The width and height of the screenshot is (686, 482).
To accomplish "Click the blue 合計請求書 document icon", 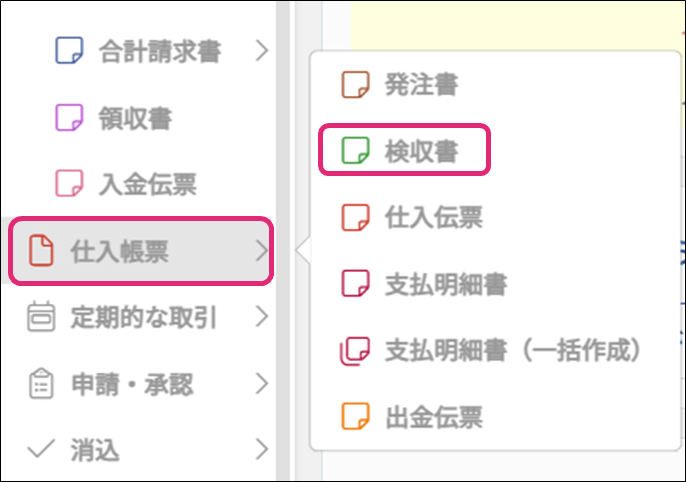I will [68, 50].
